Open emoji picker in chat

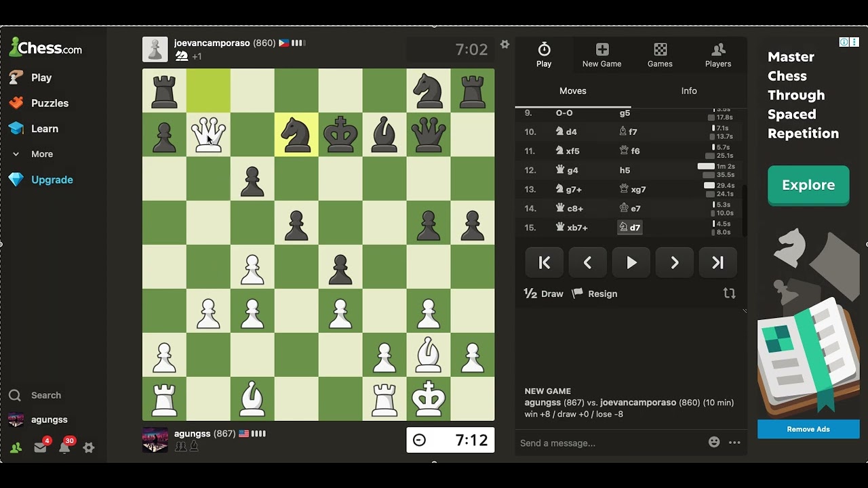pyautogui.click(x=714, y=442)
